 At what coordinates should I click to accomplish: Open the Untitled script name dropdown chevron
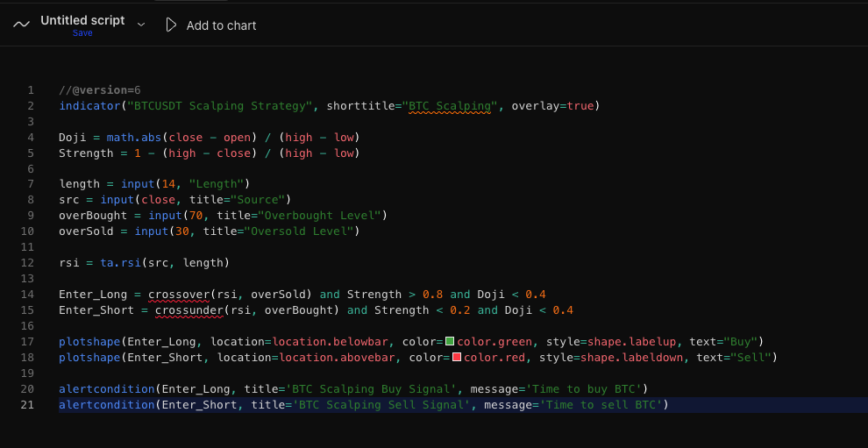click(x=140, y=25)
